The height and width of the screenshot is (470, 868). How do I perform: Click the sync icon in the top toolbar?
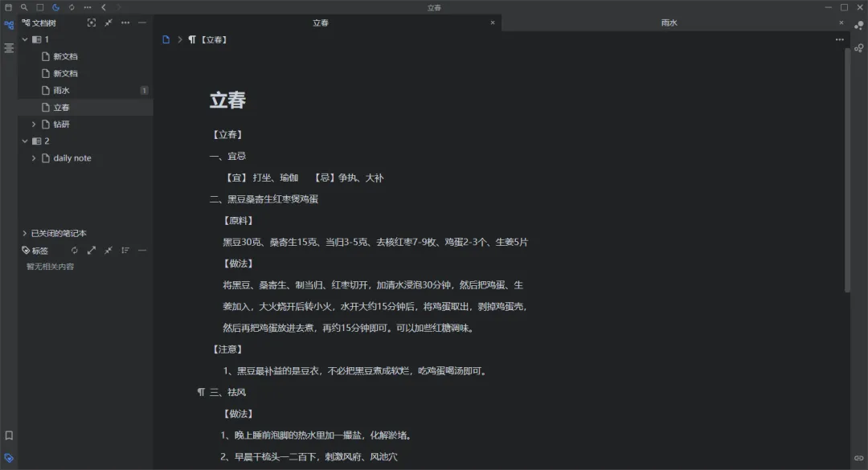pos(72,6)
